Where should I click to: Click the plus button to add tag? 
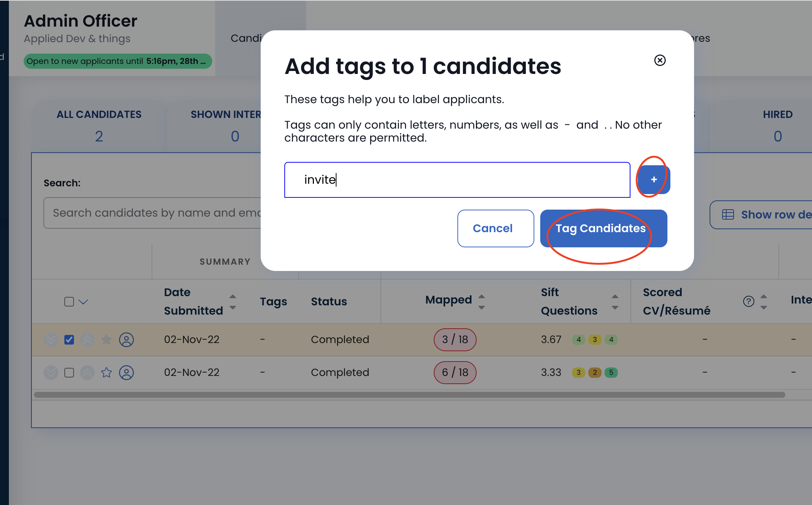coord(654,180)
